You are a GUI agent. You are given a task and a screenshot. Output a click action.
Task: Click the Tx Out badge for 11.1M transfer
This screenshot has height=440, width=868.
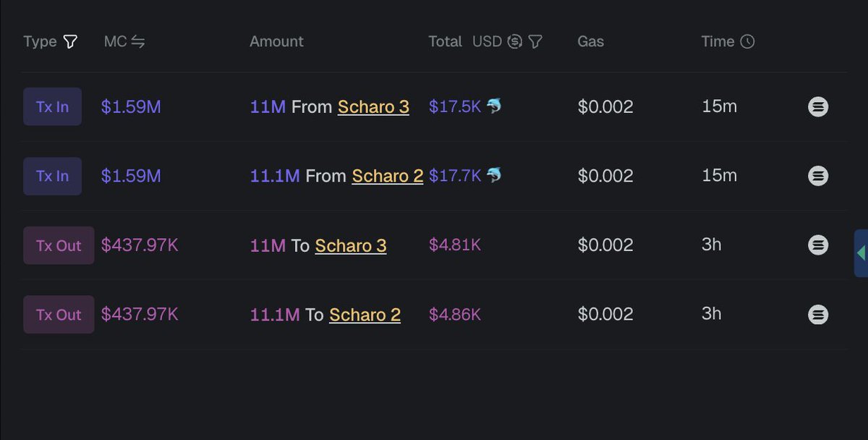click(x=59, y=315)
